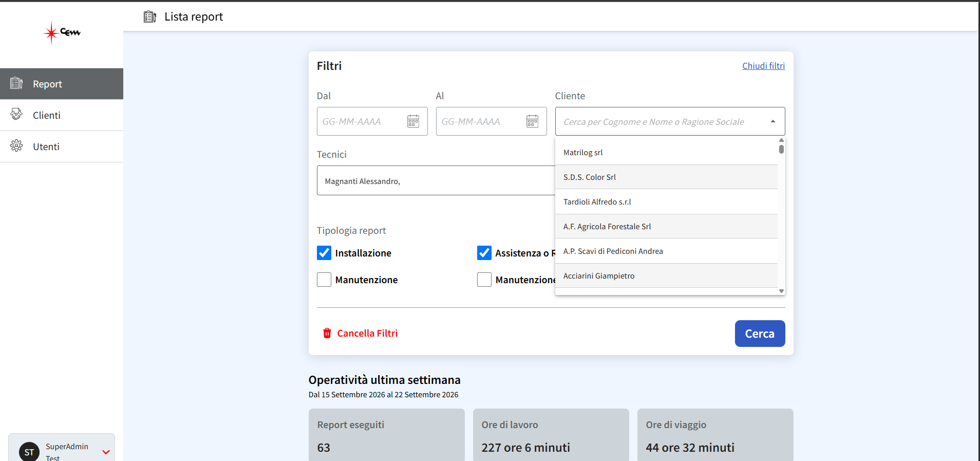Click the Dal date input field
This screenshot has width=980, height=461.
[372, 121]
